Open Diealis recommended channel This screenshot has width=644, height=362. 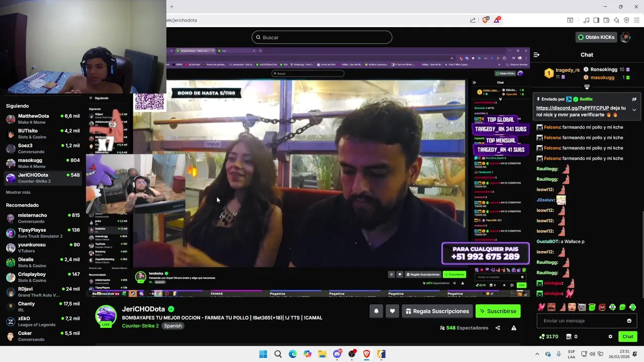click(42, 262)
